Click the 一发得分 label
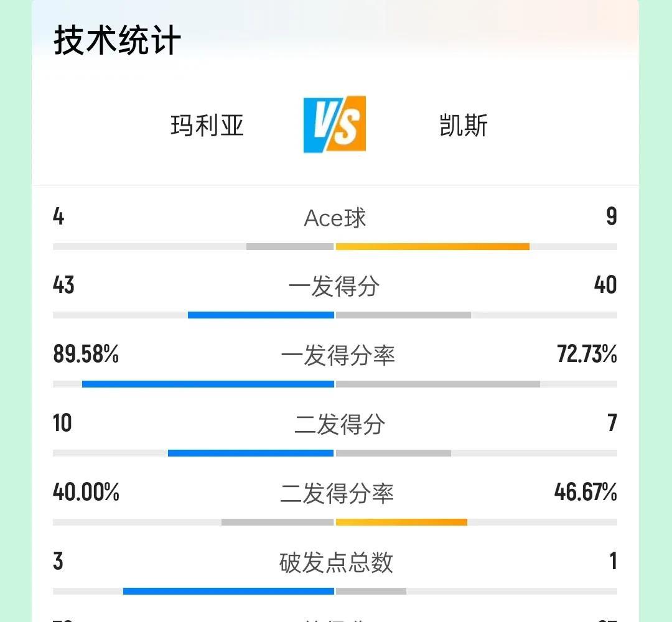672x622 pixels. pyautogui.click(x=334, y=286)
